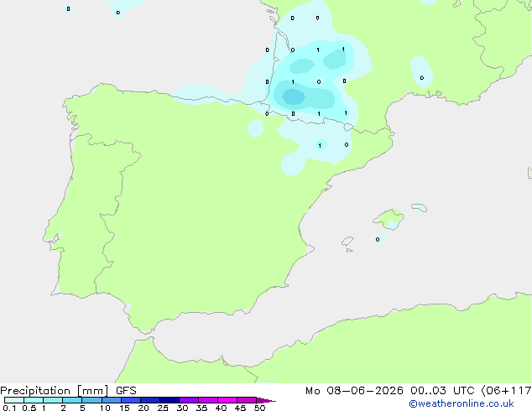Select the legend swatch between 2 and 5
The image size is (532, 411).
(x=72, y=400)
